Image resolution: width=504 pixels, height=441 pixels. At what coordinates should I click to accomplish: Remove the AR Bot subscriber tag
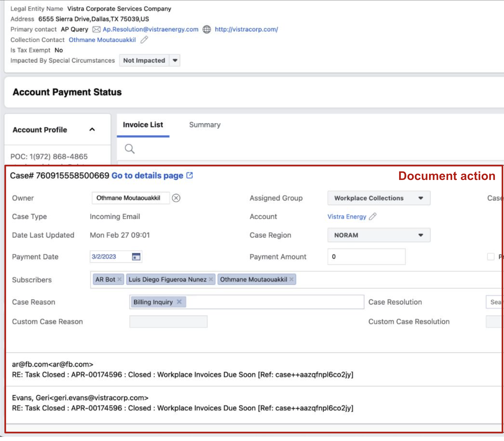(120, 279)
